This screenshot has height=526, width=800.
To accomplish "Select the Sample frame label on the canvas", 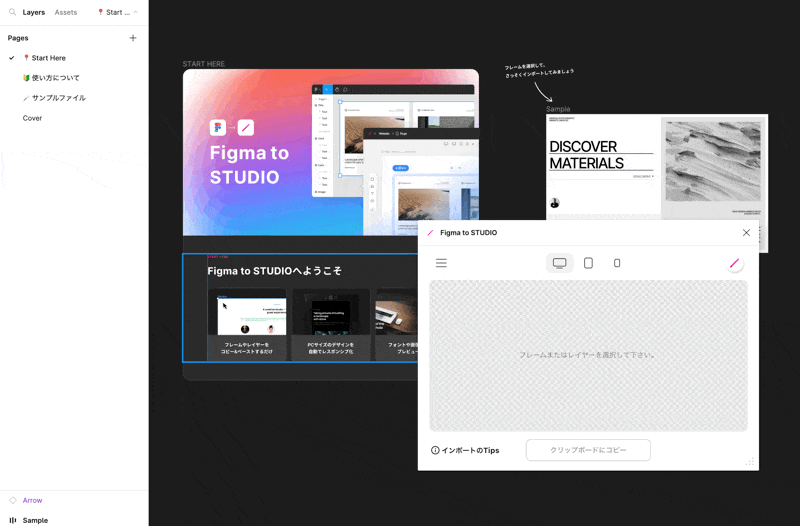I will tap(558, 109).
